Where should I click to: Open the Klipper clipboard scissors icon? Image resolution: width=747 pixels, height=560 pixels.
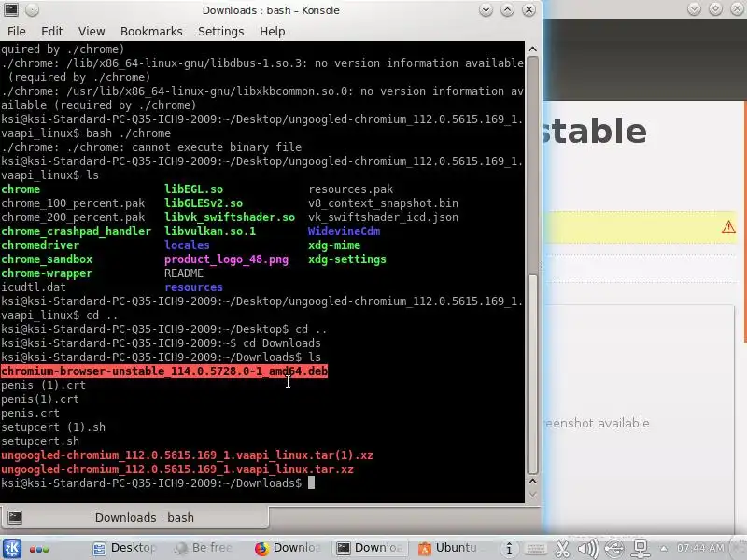coord(562,549)
